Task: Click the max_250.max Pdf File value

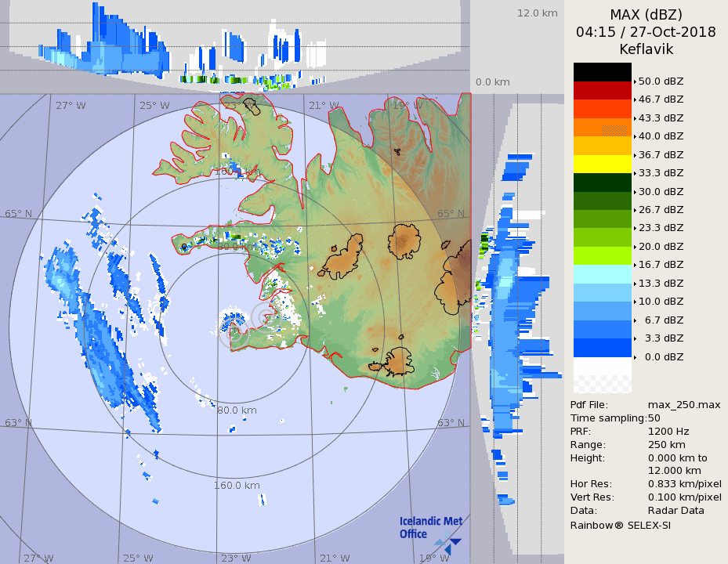Action: 684,404
